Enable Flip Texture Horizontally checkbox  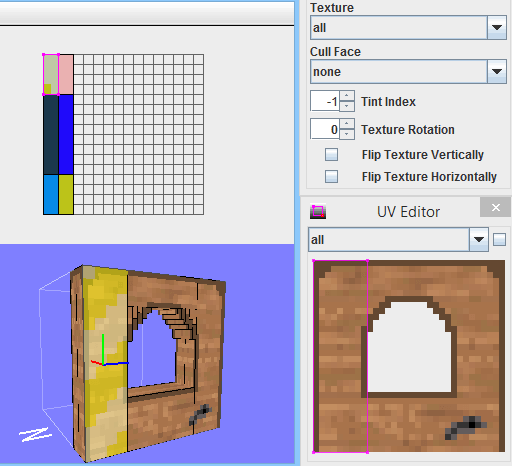coord(331,177)
